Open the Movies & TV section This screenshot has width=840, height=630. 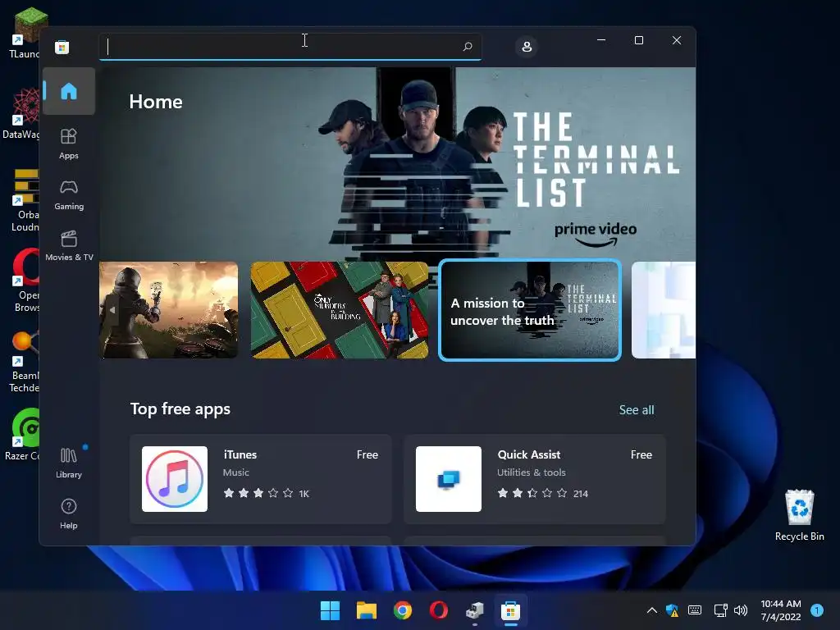coord(69,246)
